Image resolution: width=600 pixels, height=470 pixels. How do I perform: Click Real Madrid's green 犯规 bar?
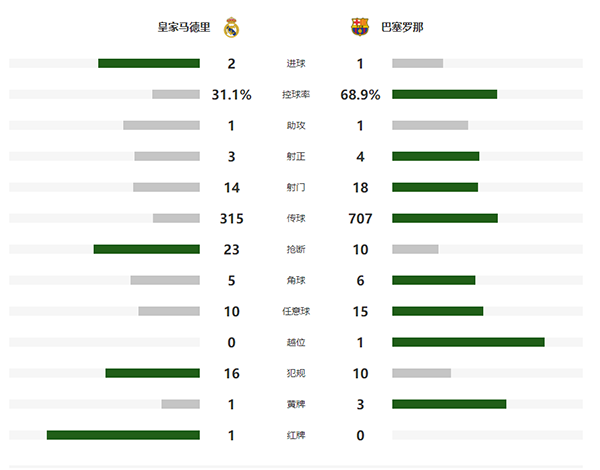[153, 373]
